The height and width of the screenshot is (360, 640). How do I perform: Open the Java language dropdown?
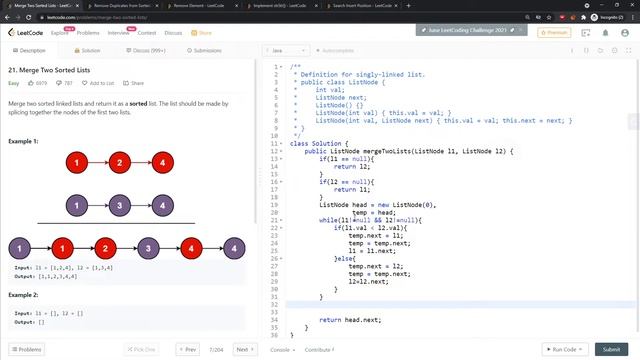pyautogui.click(x=285, y=51)
